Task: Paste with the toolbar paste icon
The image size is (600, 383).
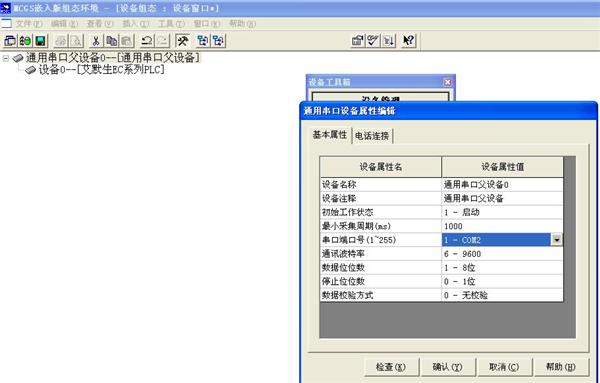Action: point(127,41)
